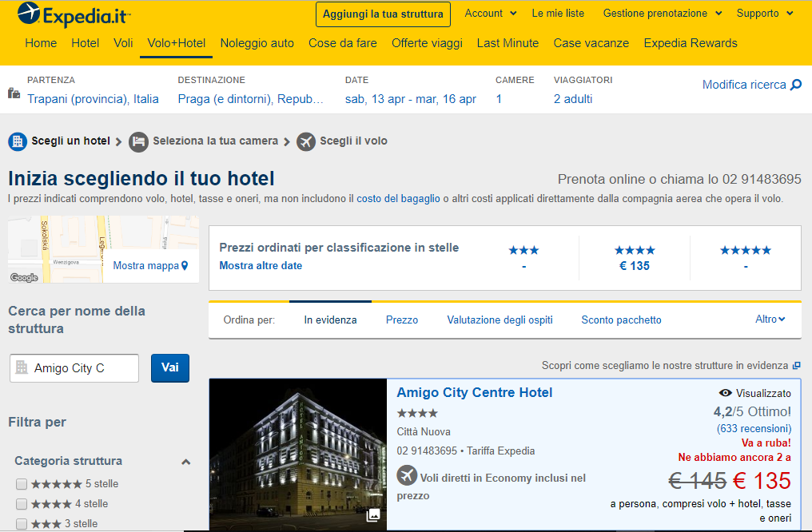The height and width of the screenshot is (532, 812).
Task: Click the structure name search field
Action: click(74, 368)
